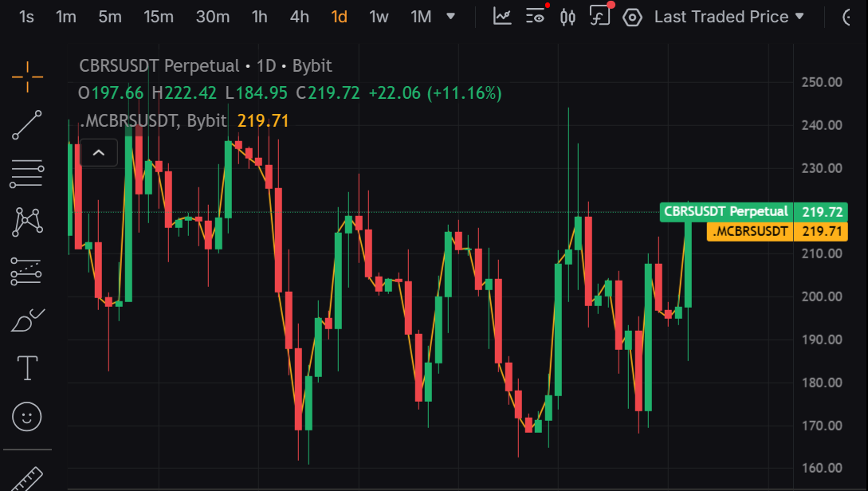Switch to the 15m timeframe
The height and width of the screenshot is (491, 868).
[x=159, y=18]
